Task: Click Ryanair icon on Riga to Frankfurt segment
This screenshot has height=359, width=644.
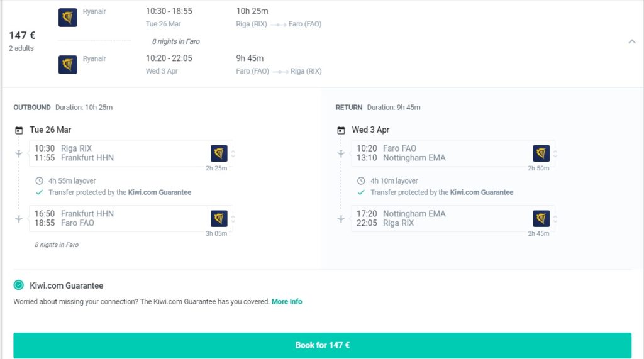Action: tap(219, 153)
